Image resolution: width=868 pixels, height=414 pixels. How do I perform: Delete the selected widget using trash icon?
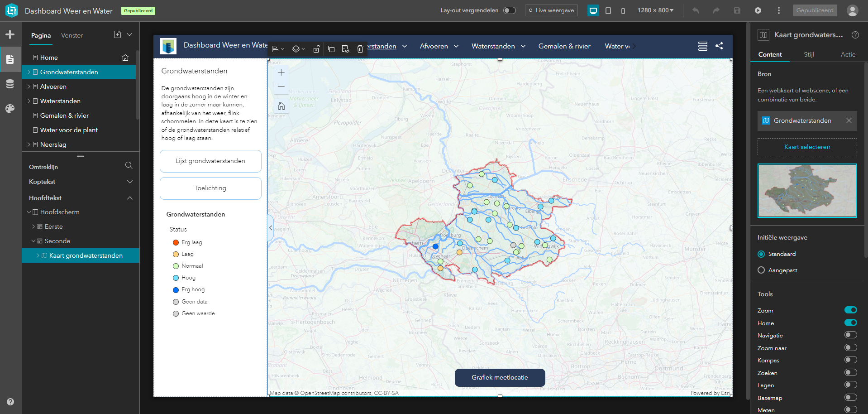(360, 48)
